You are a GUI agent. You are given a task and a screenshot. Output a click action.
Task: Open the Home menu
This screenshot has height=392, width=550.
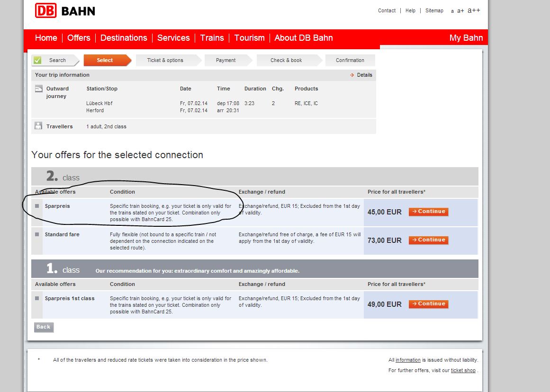(46, 38)
